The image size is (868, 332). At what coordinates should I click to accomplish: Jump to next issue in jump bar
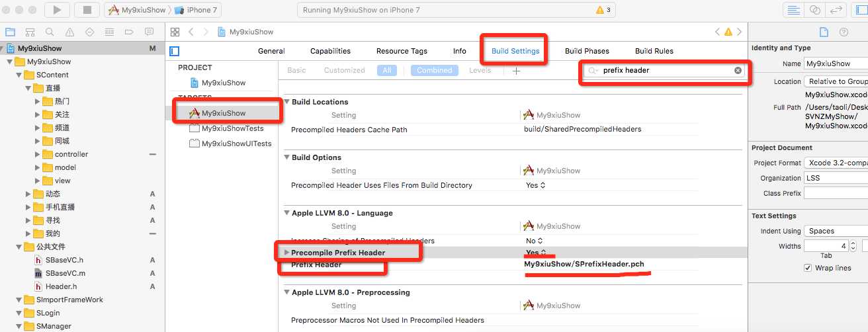(739, 32)
